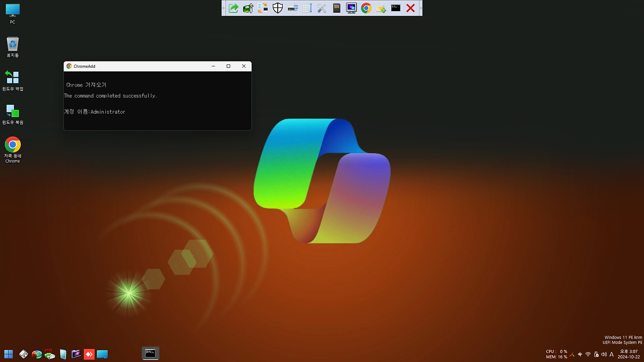Select the running console taskbar button
The image size is (644, 362).
point(150,353)
